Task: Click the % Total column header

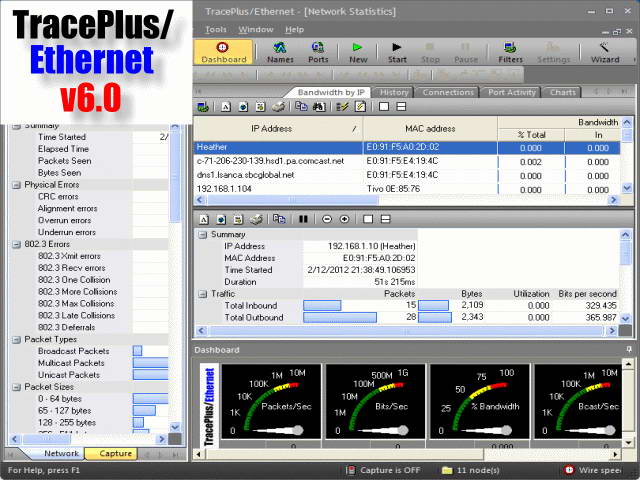Action: 531,135
